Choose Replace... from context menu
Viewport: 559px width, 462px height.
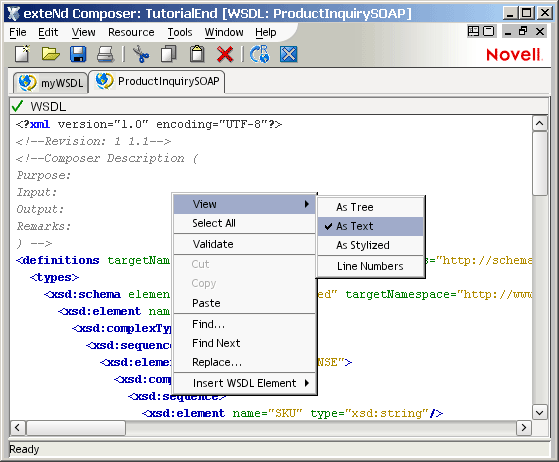(244, 362)
